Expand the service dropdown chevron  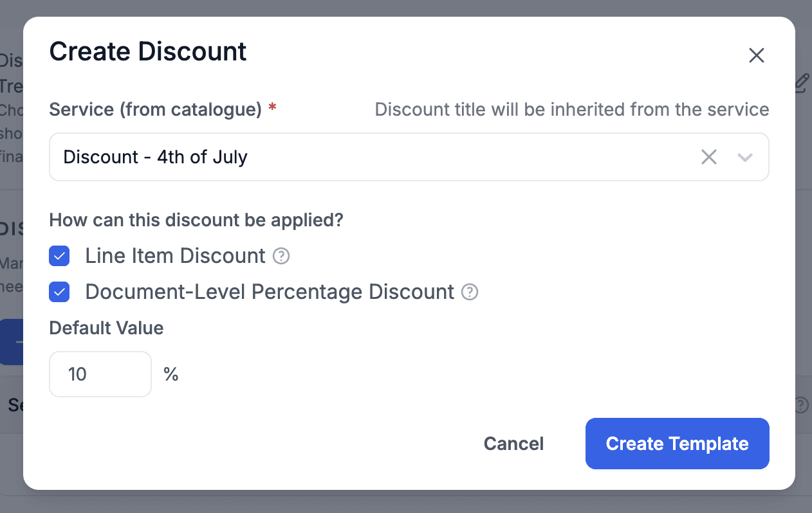[x=745, y=157]
